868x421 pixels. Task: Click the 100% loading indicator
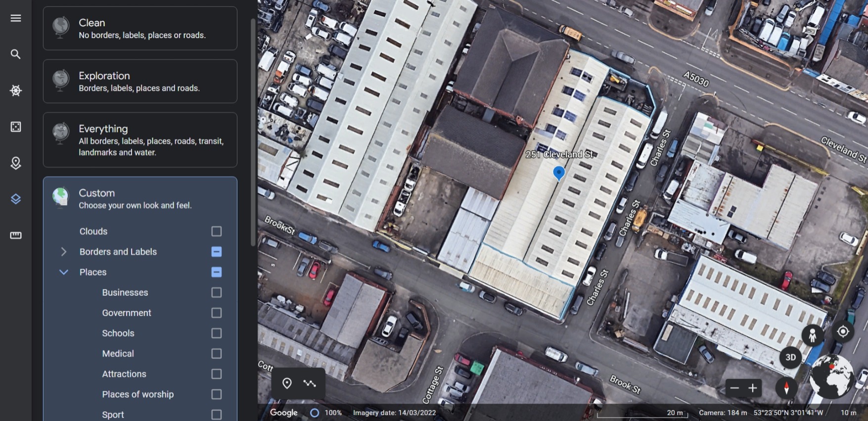(326, 413)
